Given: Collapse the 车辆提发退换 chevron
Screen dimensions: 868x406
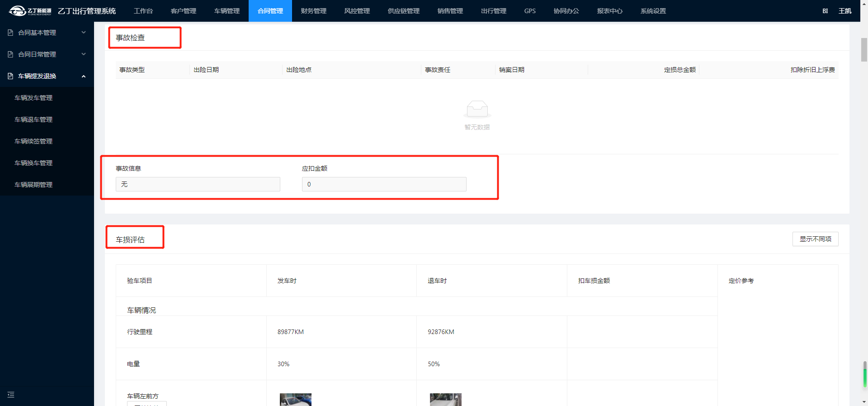Looking at the screenshot, I should pos(84,76).
